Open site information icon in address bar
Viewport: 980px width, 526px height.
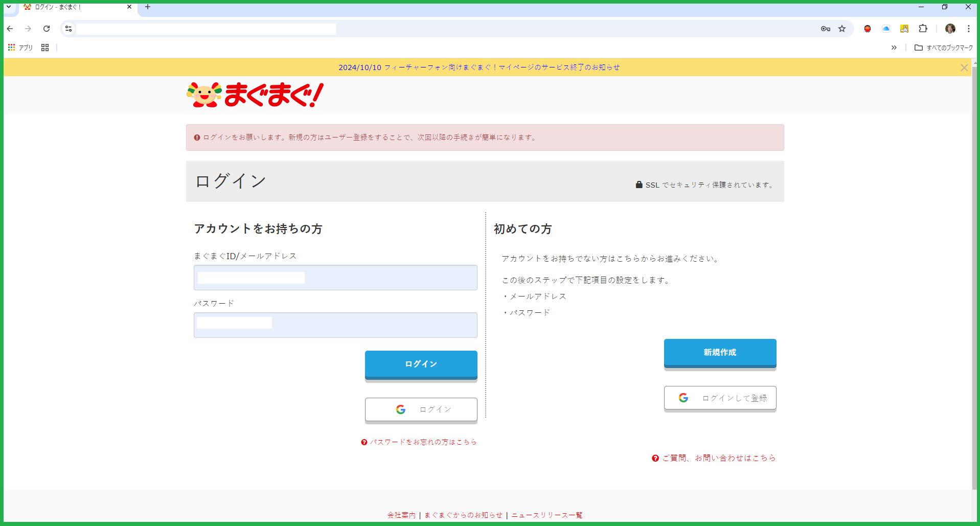point(69,29)
